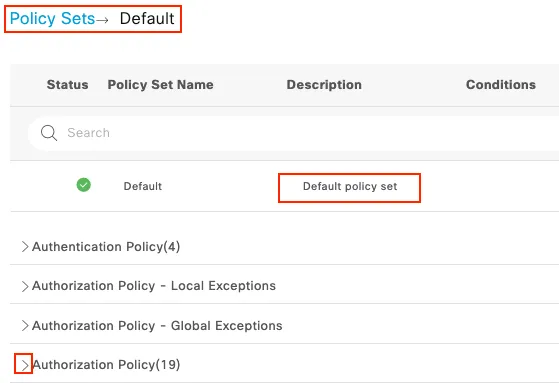Select the Default policy set name
Screen dimensions: 559x383
[143, 186]
